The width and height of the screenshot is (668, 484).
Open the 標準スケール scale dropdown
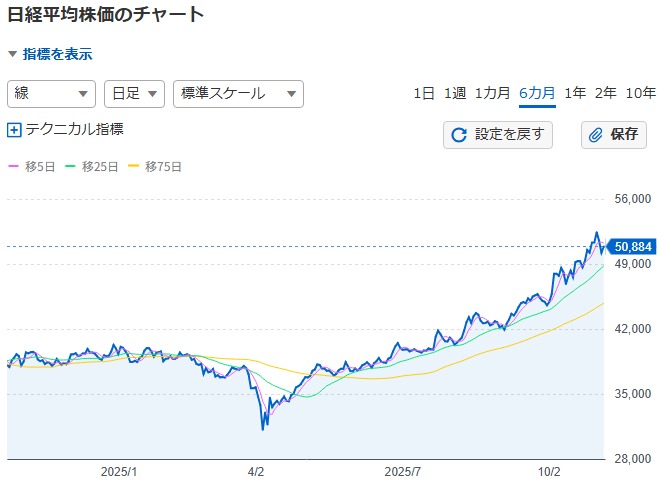pyautogui.click(x=238, y=93)
